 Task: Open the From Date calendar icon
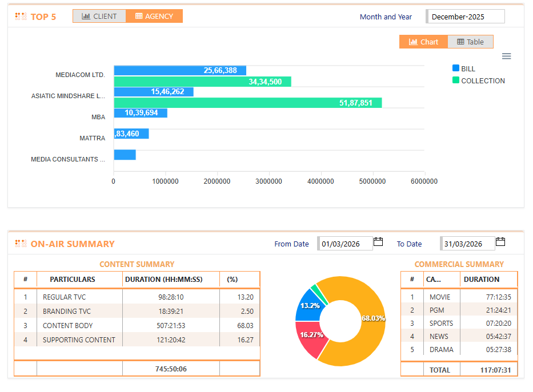point(378,242)
